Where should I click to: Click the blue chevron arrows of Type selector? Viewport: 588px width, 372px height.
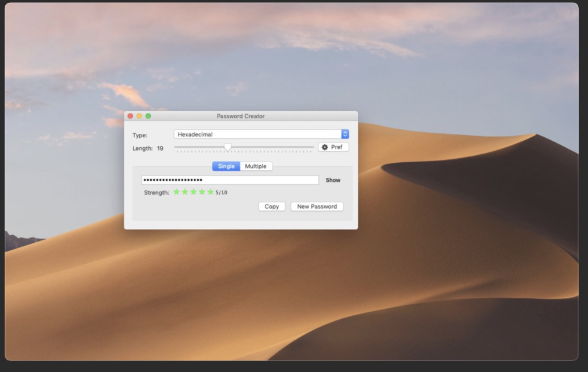click(345, 134)
